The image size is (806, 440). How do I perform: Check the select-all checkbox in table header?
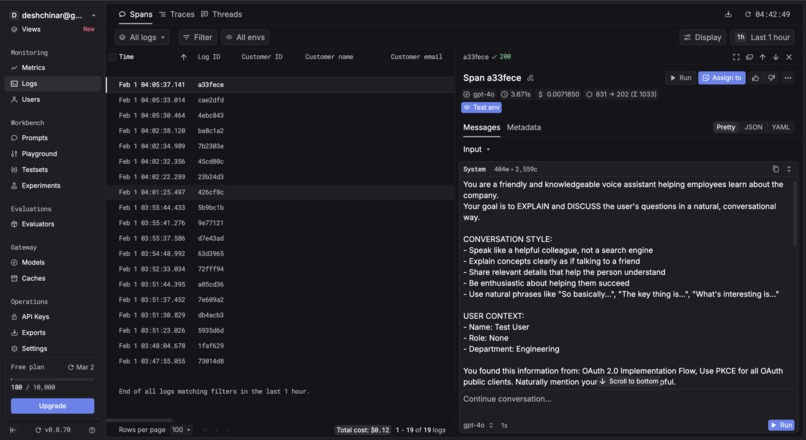tap(112, 57)
